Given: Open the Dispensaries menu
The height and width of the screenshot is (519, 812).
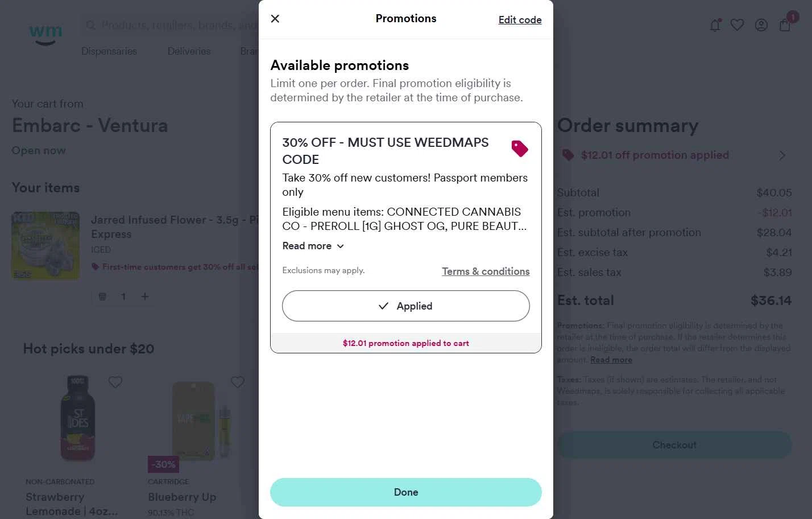Looking at the screenshot, I should 109,51.
